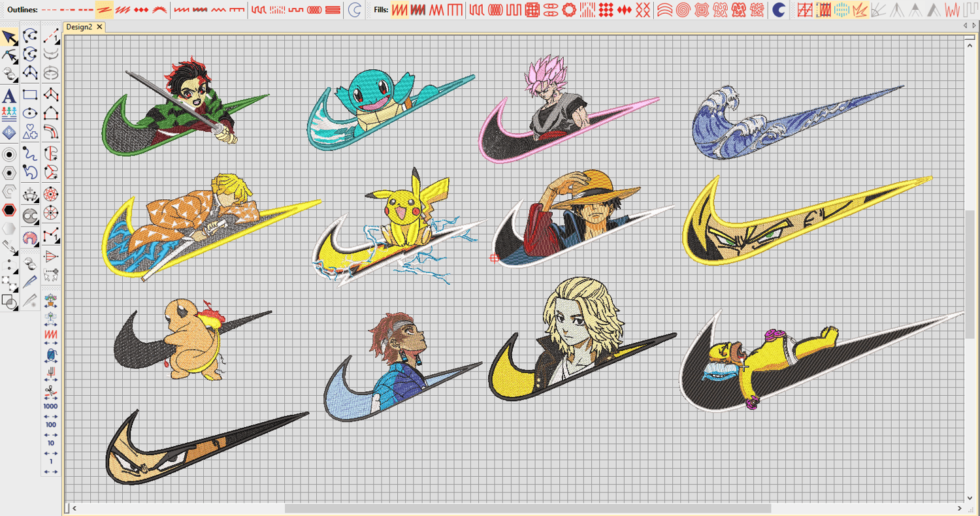Click the 10 stitch travel button
Viewport: 980px width, 516px height.
point(51,444)
